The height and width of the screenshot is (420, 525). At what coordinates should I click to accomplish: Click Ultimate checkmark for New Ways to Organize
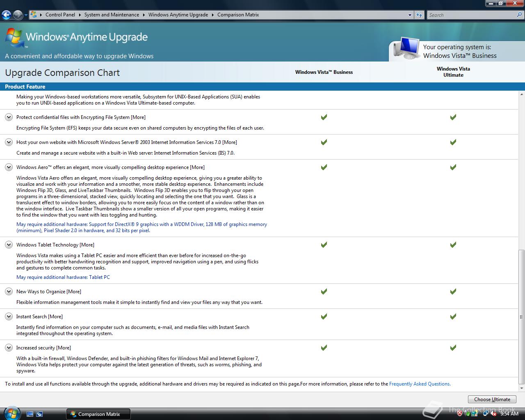point(453,292)
